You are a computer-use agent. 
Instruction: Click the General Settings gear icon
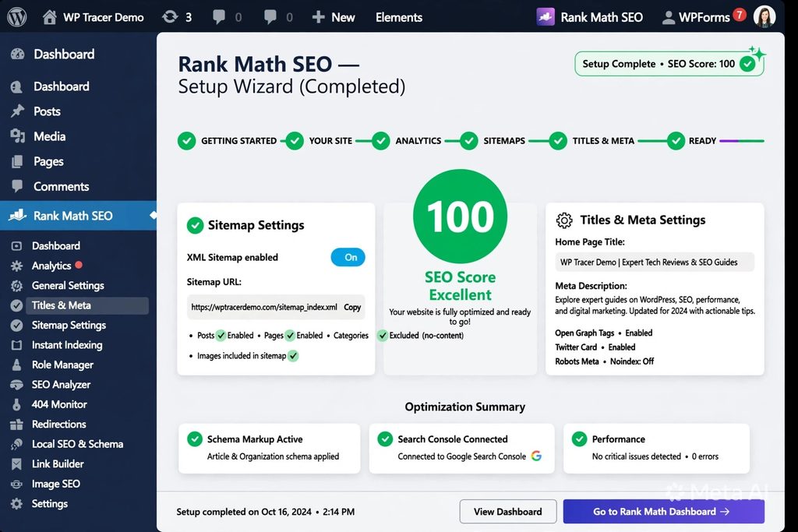17,286
